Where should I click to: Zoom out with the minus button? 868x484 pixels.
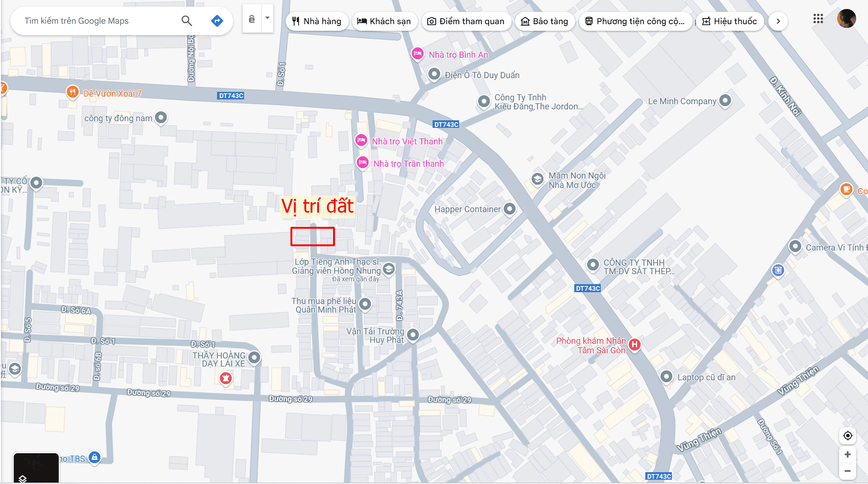click(x=848, y=471)
